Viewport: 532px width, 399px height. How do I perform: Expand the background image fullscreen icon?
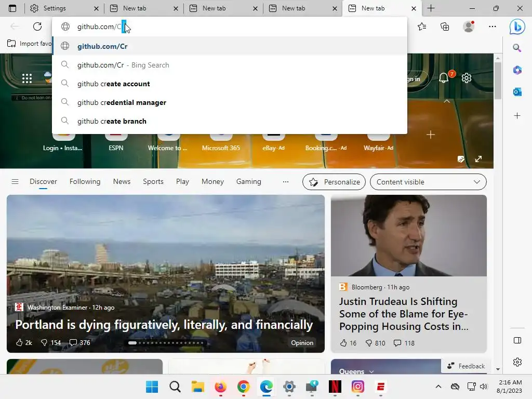pyautogui.click(x=478, y=159)
